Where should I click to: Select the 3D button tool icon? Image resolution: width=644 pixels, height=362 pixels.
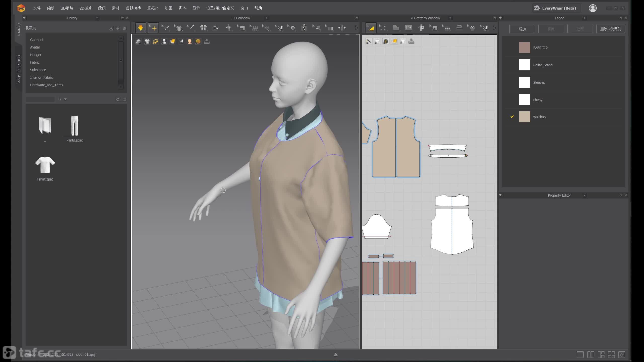pos(291,28)
